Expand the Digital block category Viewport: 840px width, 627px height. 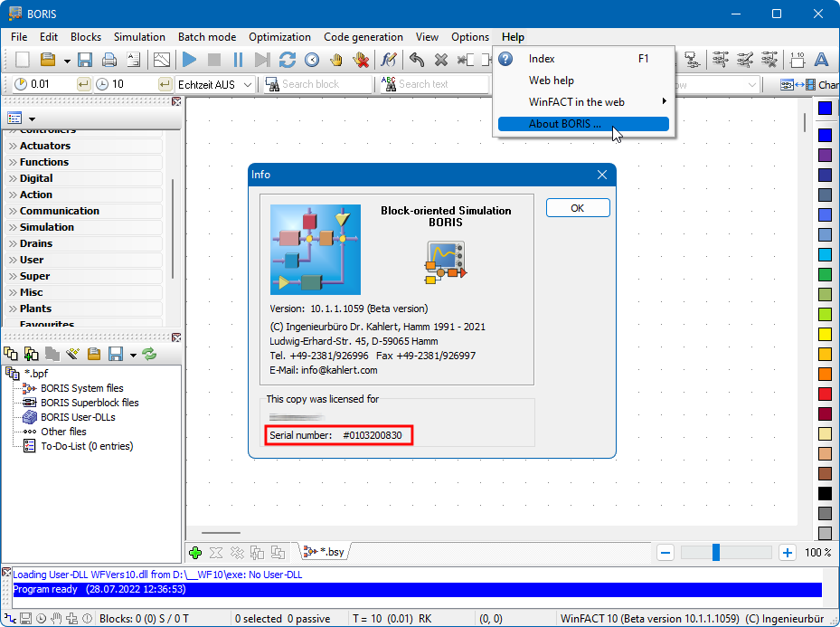(x=83, y=178)
